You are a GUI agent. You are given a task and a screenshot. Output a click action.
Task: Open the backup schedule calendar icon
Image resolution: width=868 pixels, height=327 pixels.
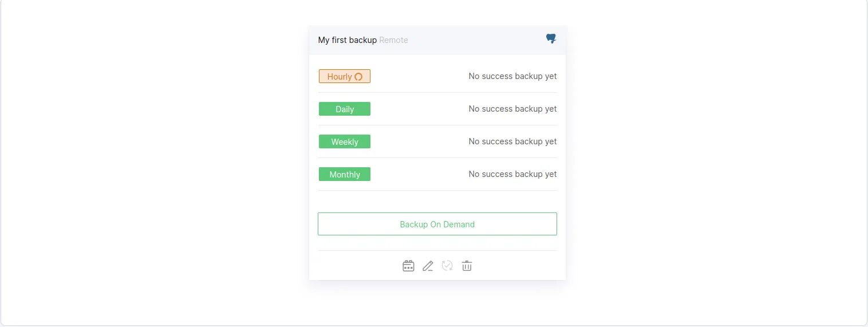[408, 266]
